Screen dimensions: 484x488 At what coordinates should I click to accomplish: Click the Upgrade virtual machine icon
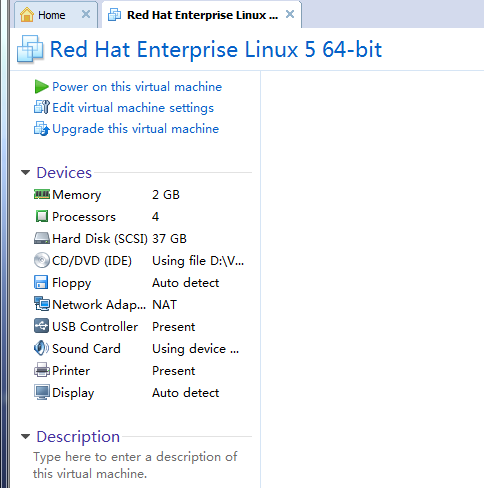click(x=42, y=129)
